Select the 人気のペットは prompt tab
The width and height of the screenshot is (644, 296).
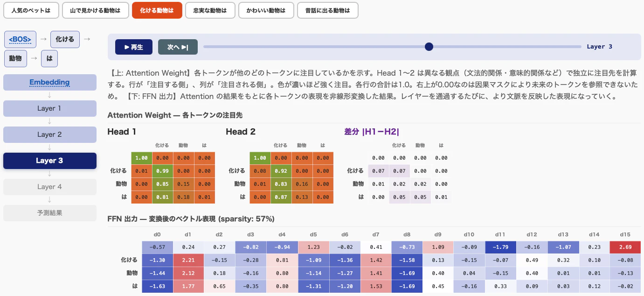coord(31,10)
